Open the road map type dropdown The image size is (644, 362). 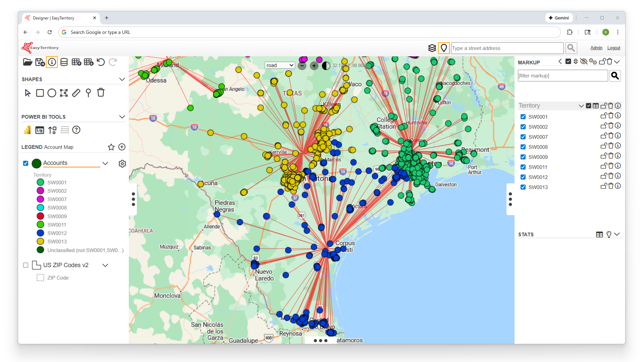click(280, 65)
